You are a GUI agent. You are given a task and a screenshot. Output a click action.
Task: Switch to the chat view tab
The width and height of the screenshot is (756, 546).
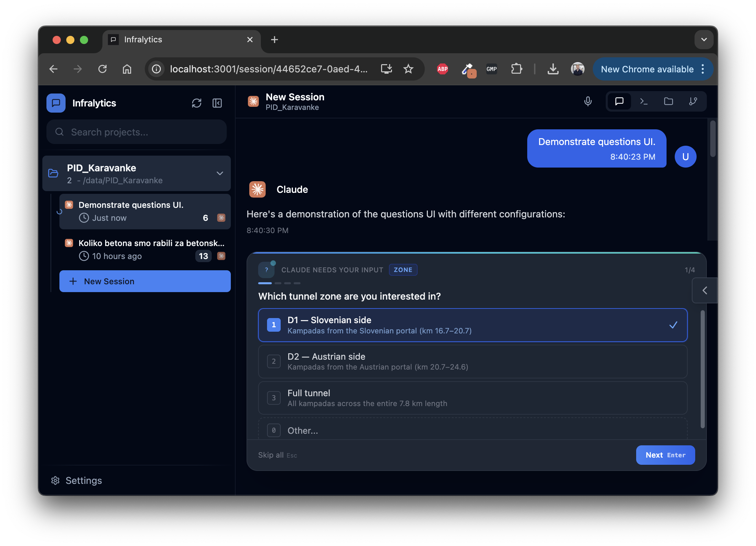[619, 101]
